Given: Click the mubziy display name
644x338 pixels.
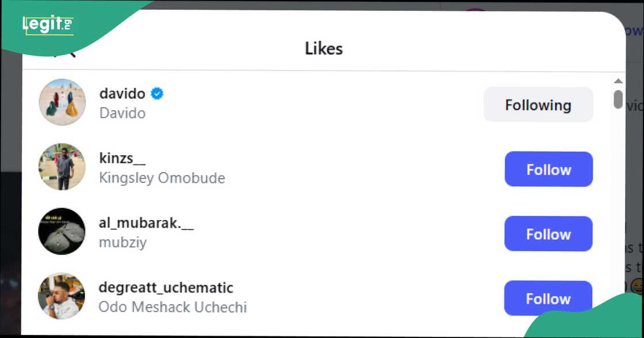Looking at the screenshot, I should [x=122, y=242].
